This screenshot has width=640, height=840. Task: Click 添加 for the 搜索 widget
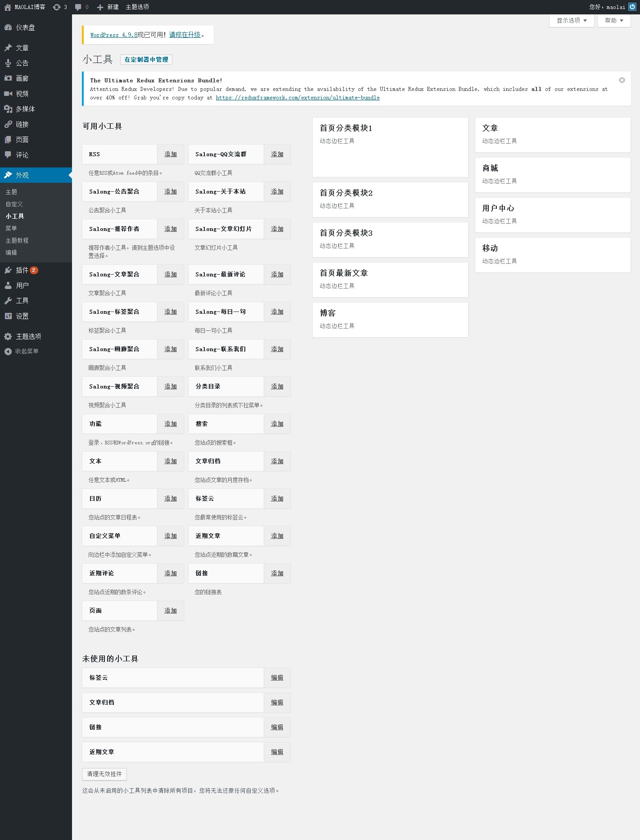coord(277,424)
